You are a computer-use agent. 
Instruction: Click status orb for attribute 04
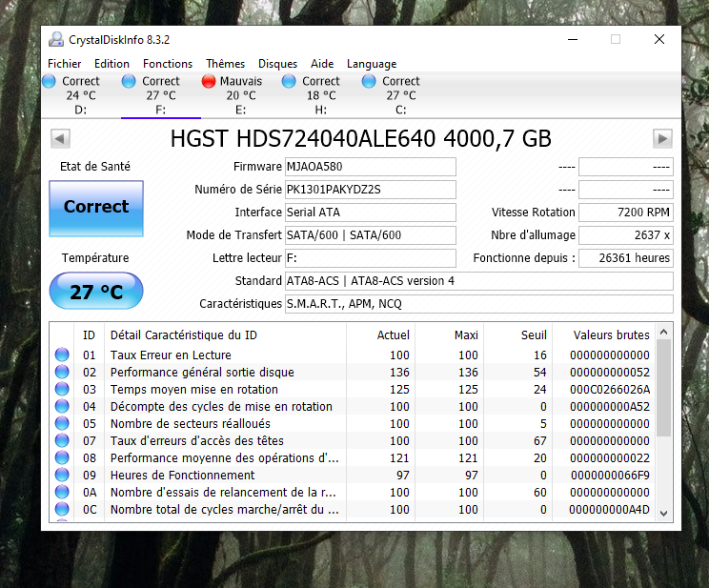(x=62, y=406)
